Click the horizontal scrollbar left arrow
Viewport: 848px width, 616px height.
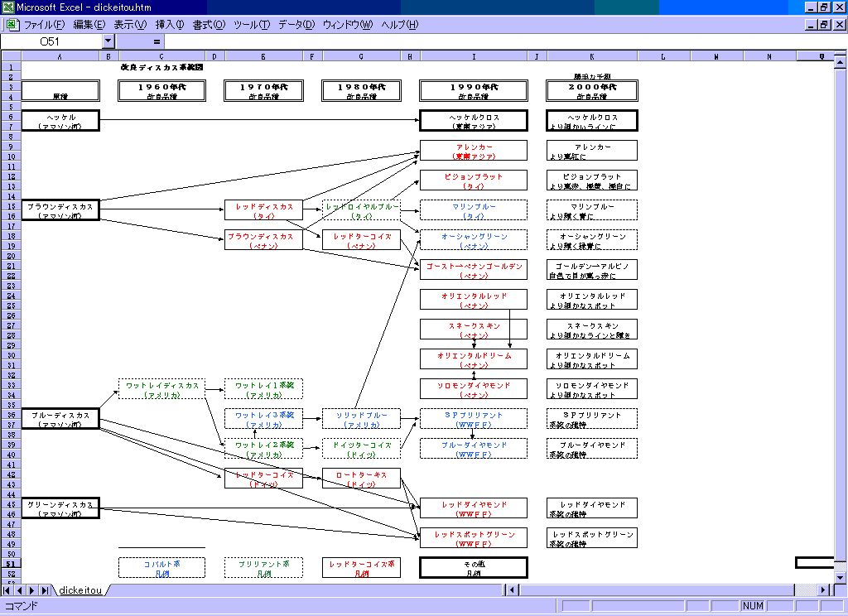(x=513, y=590)
